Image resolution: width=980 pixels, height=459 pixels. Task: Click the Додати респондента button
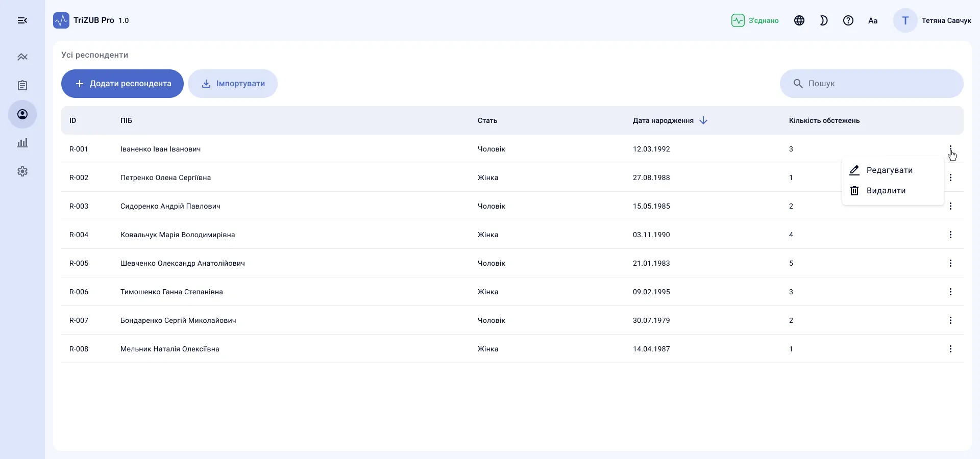[122, 84]
